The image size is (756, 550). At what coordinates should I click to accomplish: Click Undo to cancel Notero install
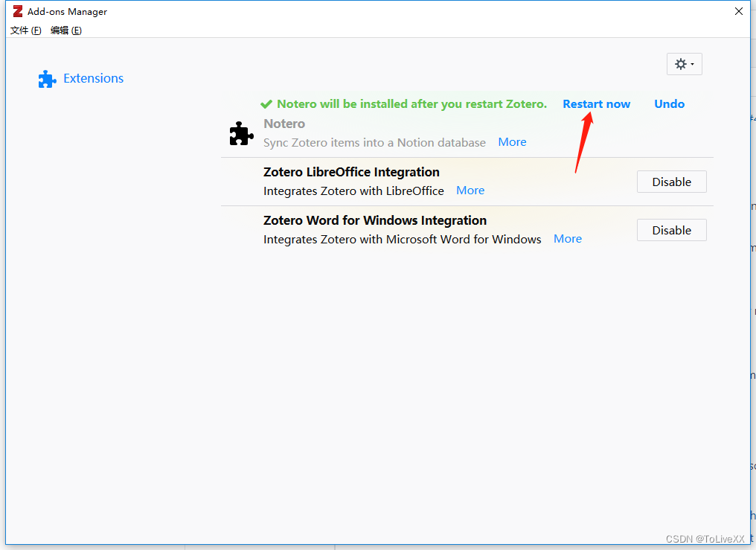point(669,104)
